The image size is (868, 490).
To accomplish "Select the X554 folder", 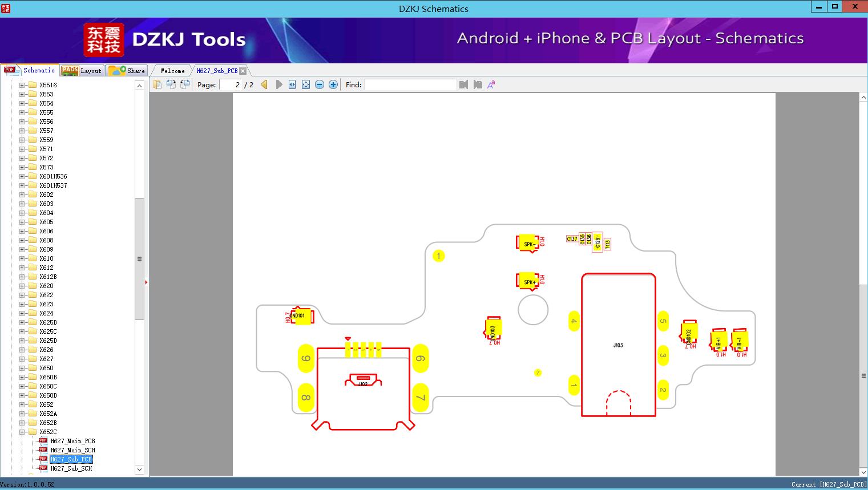I will point(46,103).
